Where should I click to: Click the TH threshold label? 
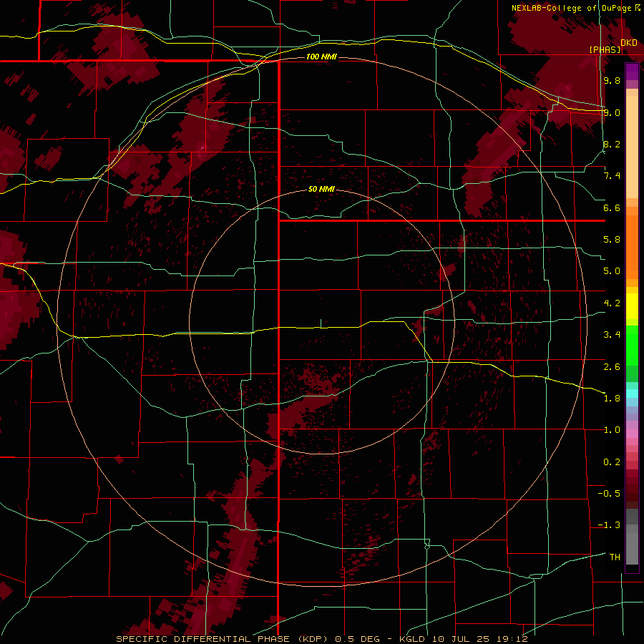[x=615, y=557]
